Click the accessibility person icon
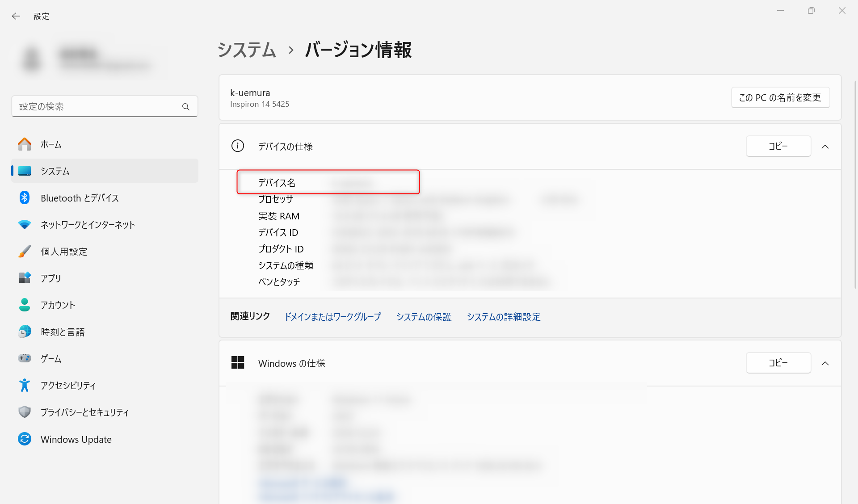 coord(25,385)
